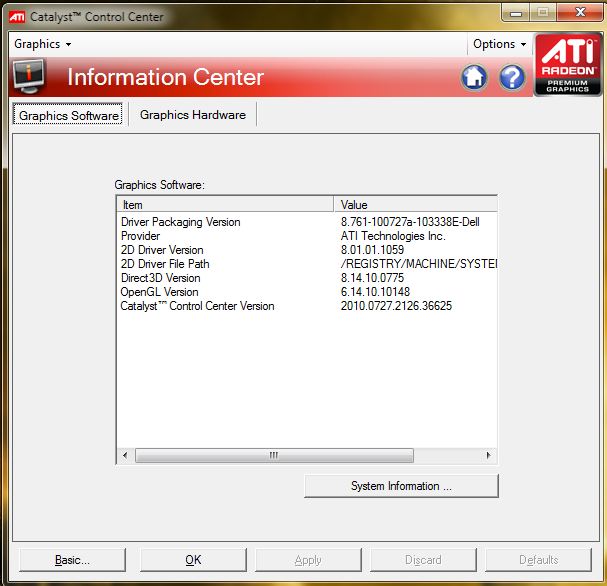The image size is (607, 586).
Task: Click the scrollbar right arrow
Action: pyautogui.click(x=489, y=455)
